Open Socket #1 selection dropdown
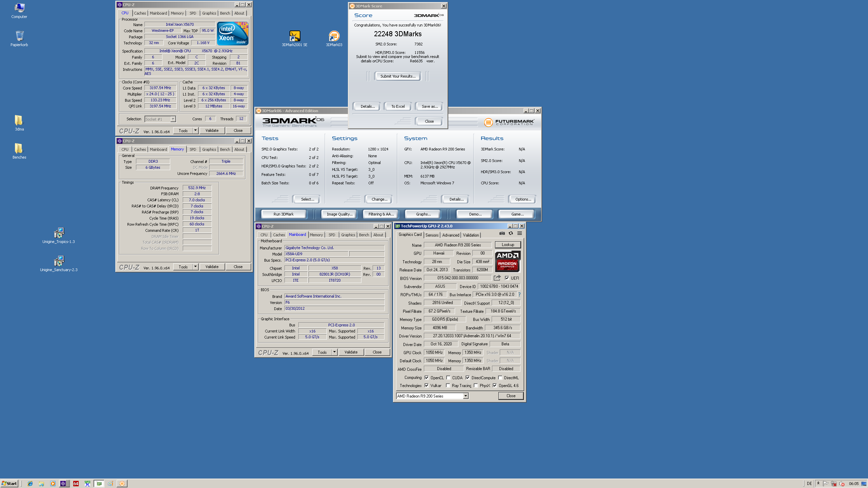This screenshot has width=868, height=488. (x=173, y=119)
